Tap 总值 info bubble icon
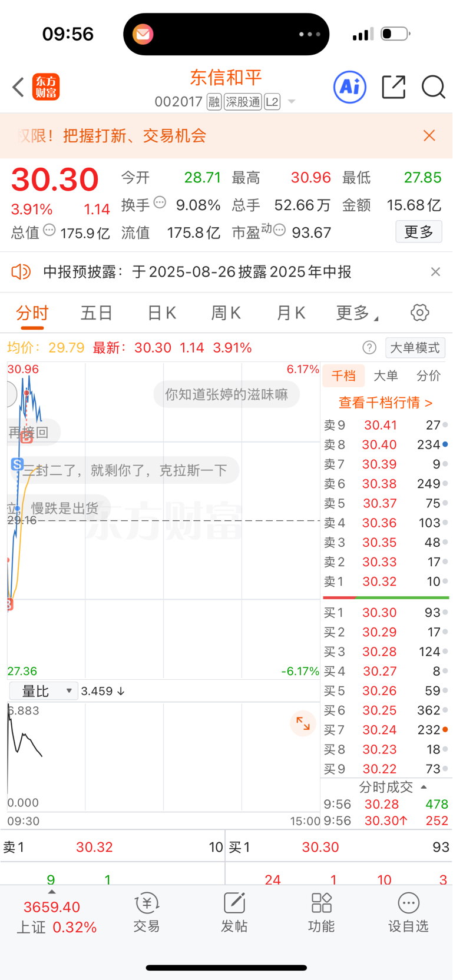 (x=49, y=230)
